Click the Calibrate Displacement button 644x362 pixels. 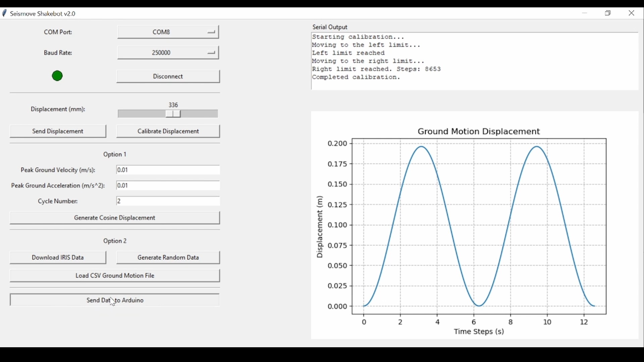(x=168, y=131)
